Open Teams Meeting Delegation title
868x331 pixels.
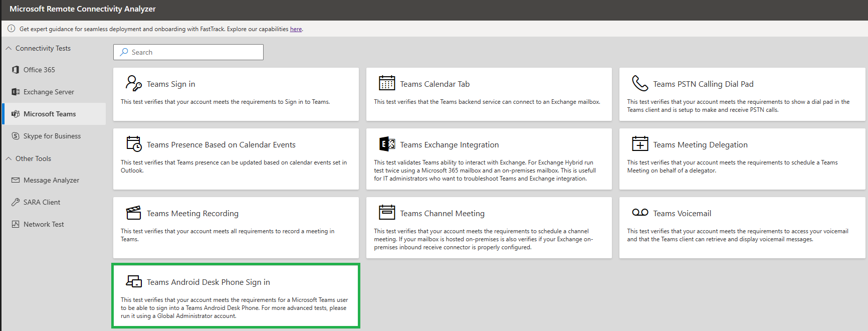click(x=700, y=145)
